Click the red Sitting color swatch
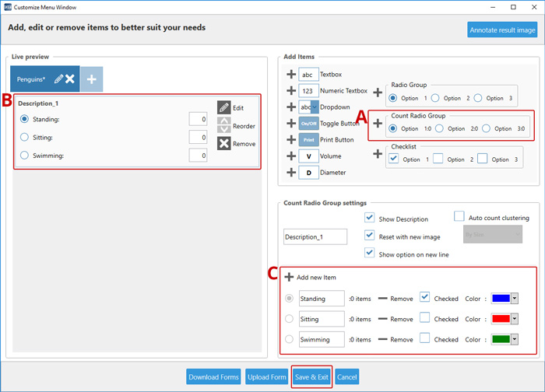This screenshot has height=392, width=545. [x=500, y=319]
